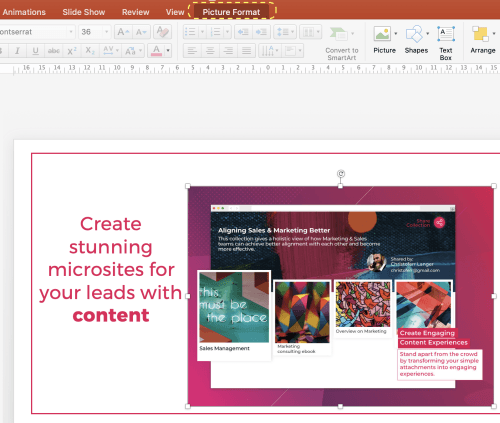The width and height of the screenshot is (500, 423).
Task: Decrease the list indent level
Action: tap(243, 32)
